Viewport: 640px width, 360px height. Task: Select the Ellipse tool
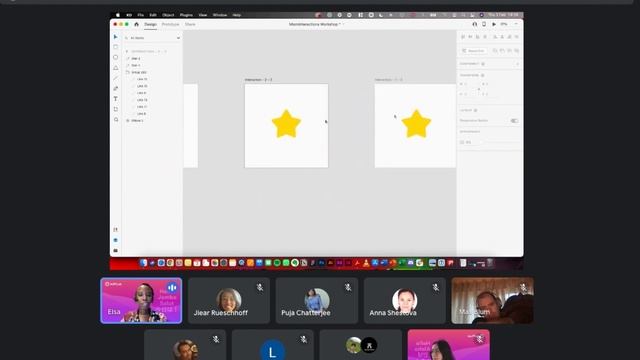click(116, 58)
